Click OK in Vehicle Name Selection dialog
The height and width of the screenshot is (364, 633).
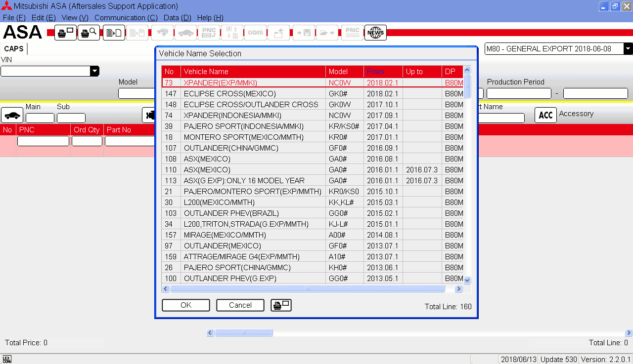point(186,305)
